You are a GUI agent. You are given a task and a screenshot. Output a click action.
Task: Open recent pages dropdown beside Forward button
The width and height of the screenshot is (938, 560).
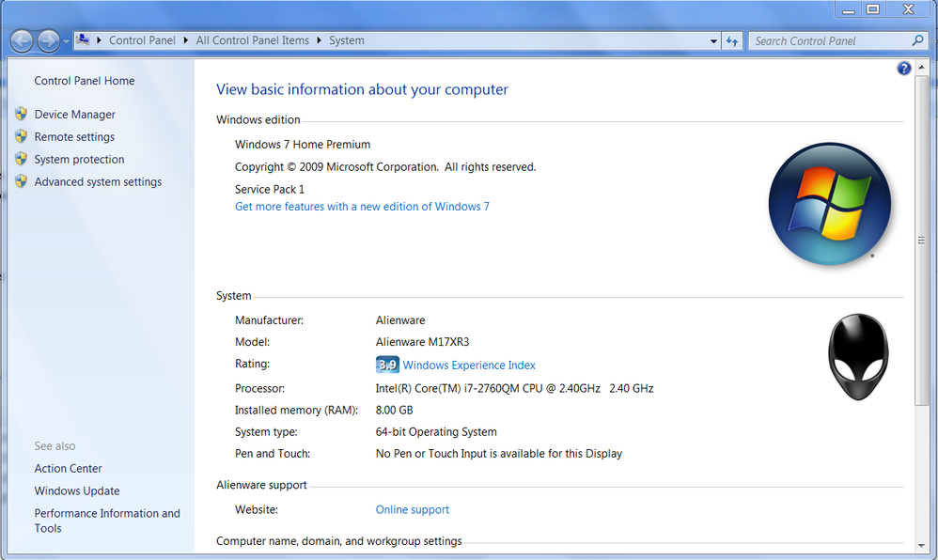(x=66, y=42)
